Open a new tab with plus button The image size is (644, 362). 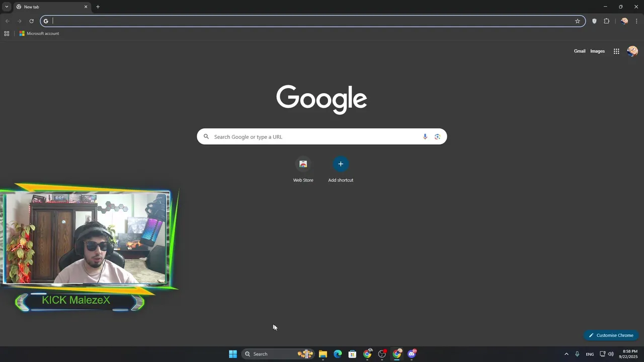coord(98,7)
